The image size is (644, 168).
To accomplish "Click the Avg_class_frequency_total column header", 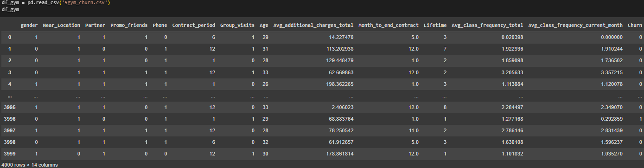I will (x=487, y=25).
